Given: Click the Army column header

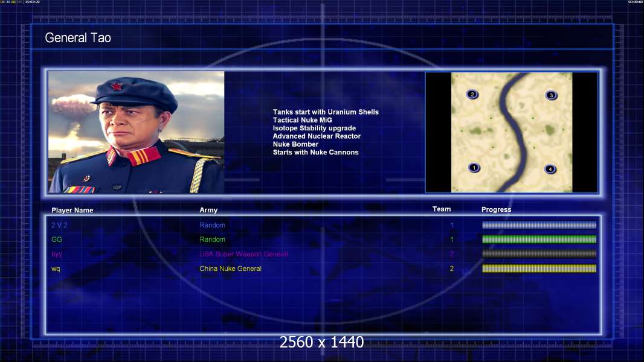Looking at the screenshot, I should (x=208, y=210).
